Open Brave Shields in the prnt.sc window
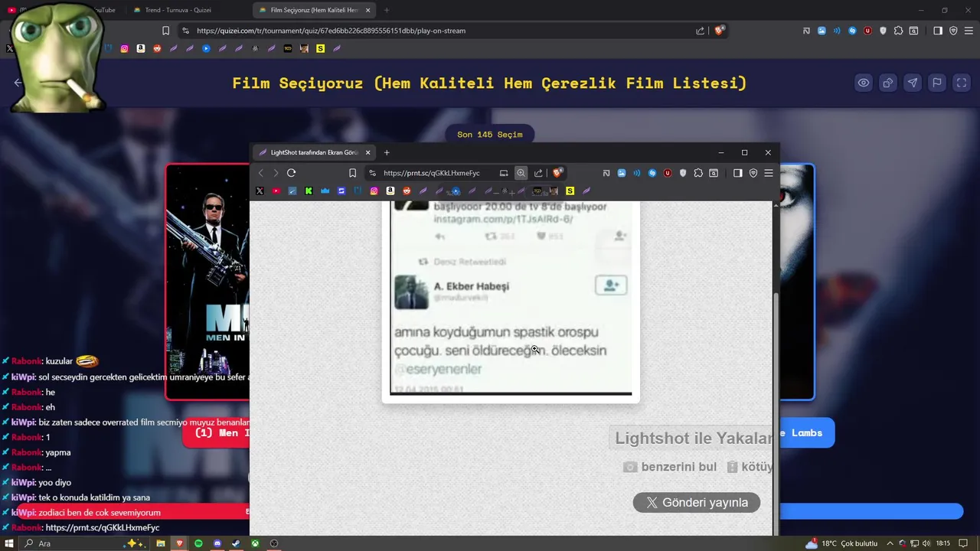Viewport: 980px width, 551px height. point(557,173)
